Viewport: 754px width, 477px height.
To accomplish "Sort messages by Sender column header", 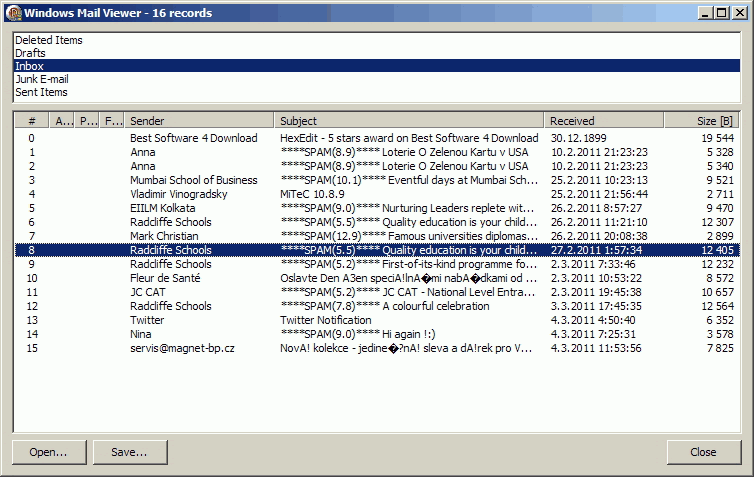I will [200, 121].
